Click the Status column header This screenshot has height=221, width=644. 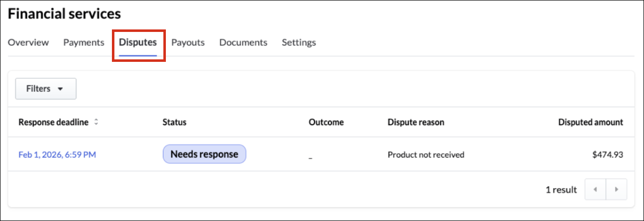click(x=174, y=122)
